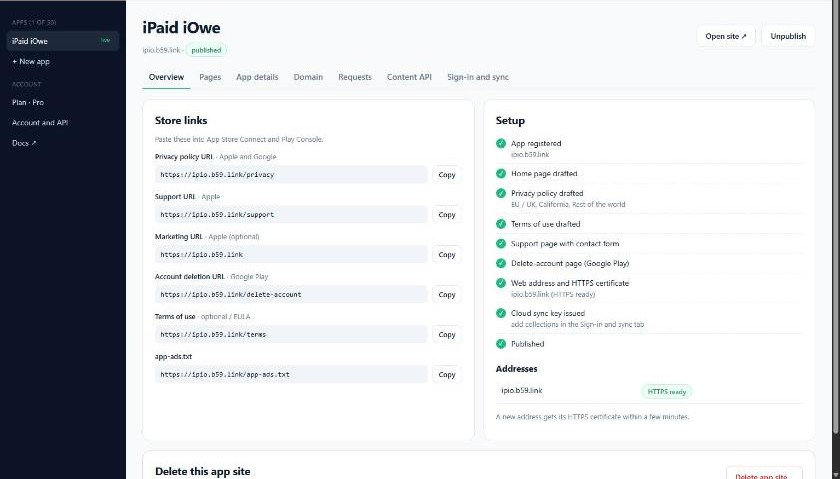The width and height of the screenshot is (840, 479).
Task: Click the check icon beside Privacy policy drafted
Action: (501, 193)
